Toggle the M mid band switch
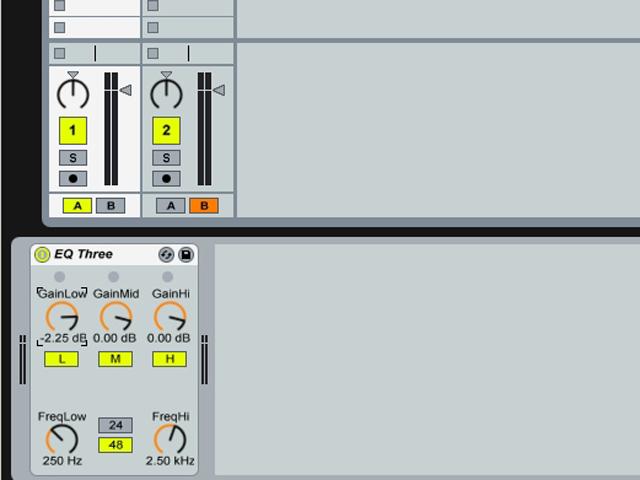 click(116, 359)
